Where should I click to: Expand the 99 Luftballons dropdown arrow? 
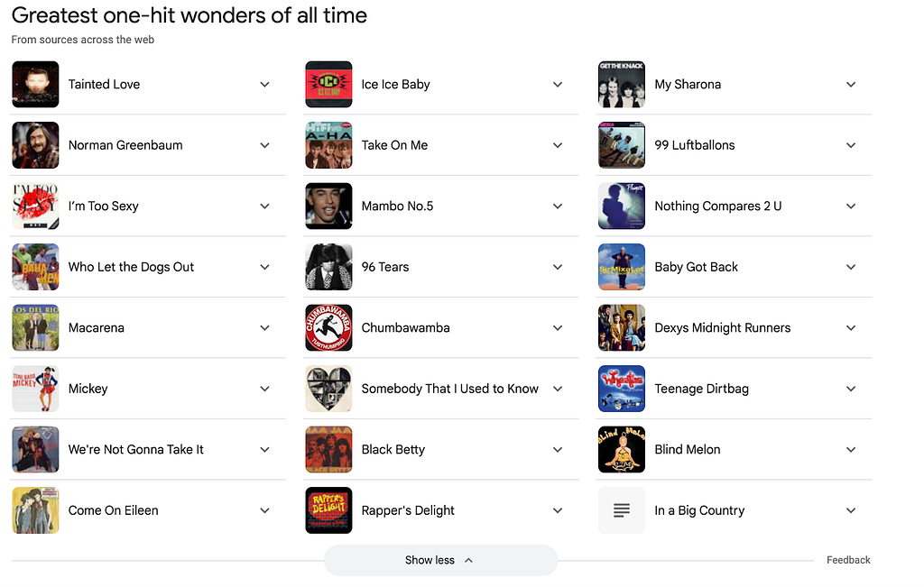851,145
